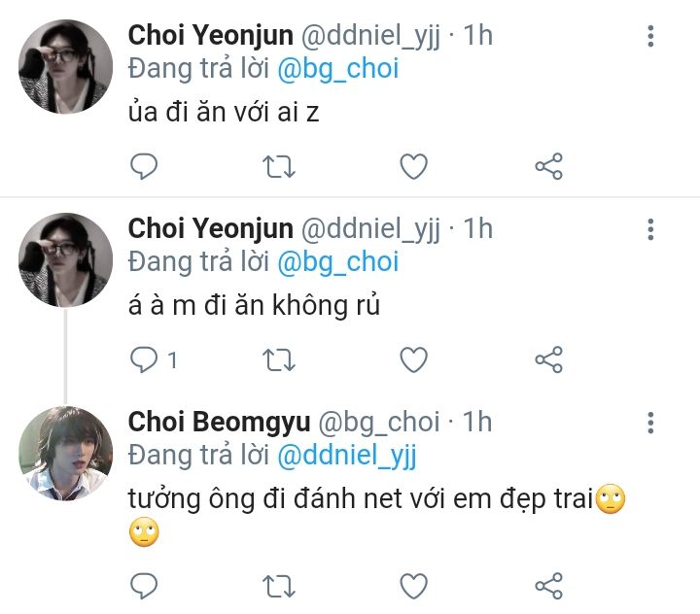Open Choi Beomgyu display name profile
Image resolution: width=700 pixels, height=614 pixels.
pos(219,422)
